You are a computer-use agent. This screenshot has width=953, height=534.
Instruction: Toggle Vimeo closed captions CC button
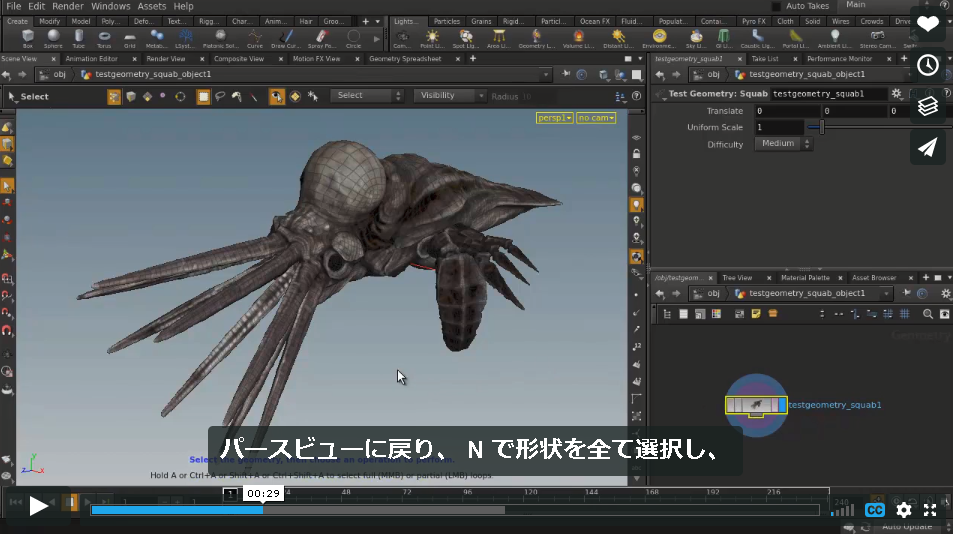[875, 510]
